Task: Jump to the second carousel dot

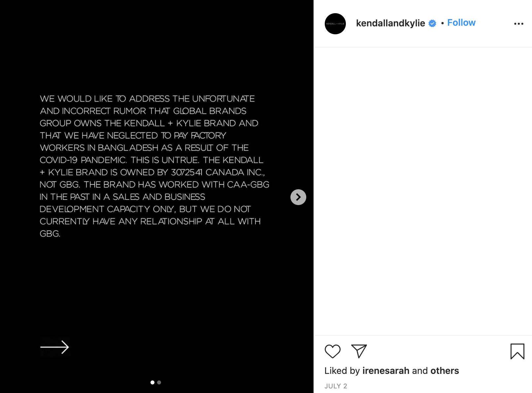Action: pyautogui.click(x=159, y=382)
